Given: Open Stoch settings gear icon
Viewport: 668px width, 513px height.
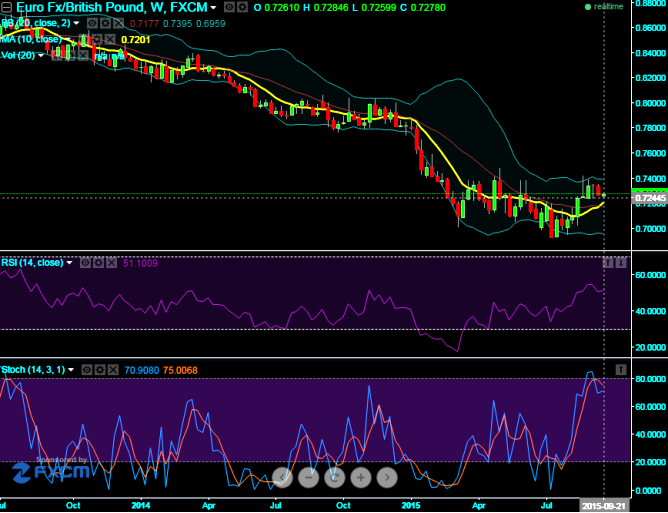Looking at the screenshot, I should pos(100,370).
